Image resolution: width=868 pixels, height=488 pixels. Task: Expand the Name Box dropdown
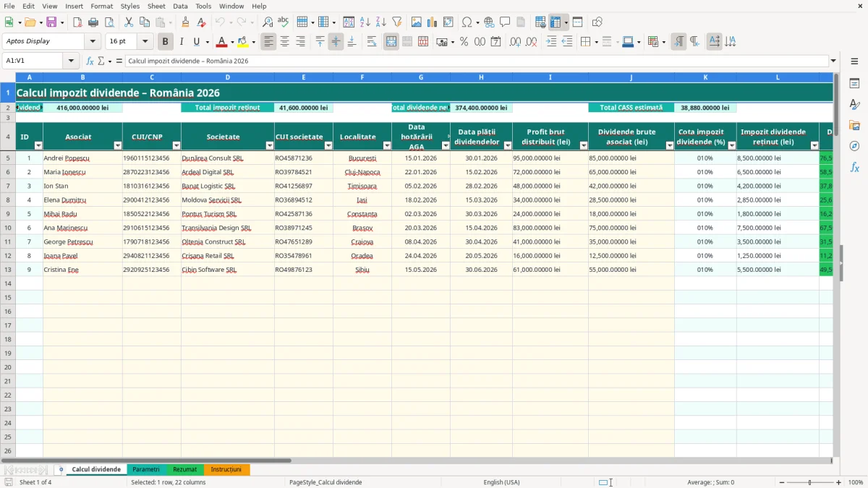[71, 61]
